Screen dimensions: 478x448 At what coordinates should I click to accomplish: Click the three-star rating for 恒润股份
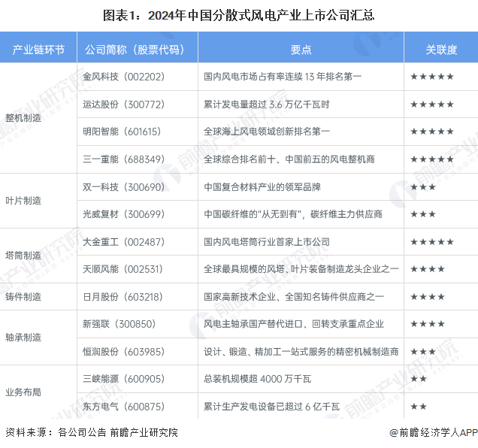click(x=423, y=352)
